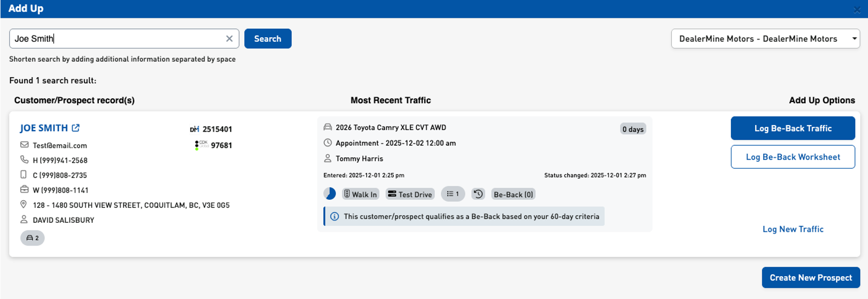The height and width of the screenshot is (299, 868).
Task: Click Log Be-Back Traffic button
Action: tap(792, 129)
